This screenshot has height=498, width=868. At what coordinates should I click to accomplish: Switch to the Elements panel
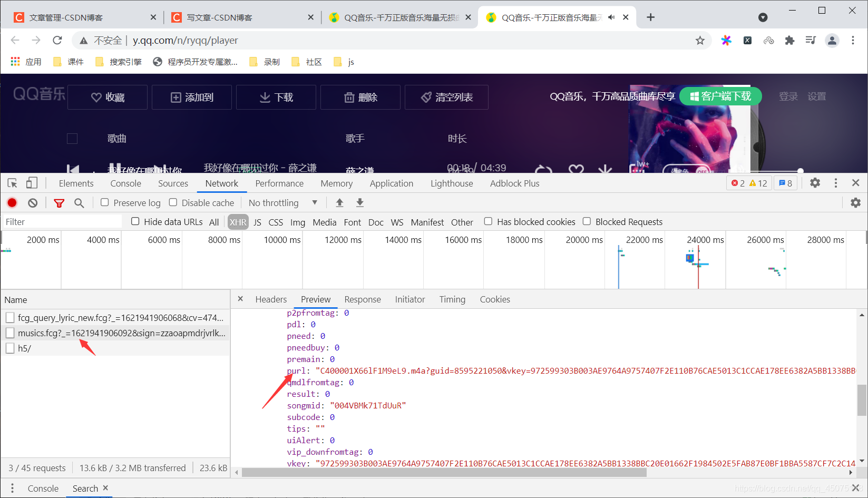[76, 183]
